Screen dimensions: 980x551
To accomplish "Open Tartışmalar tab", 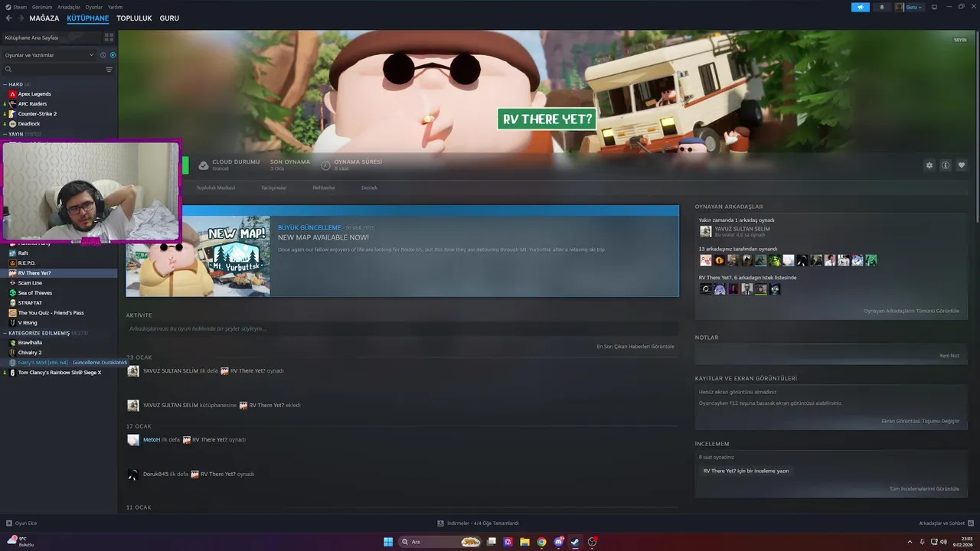I will 273,187.
